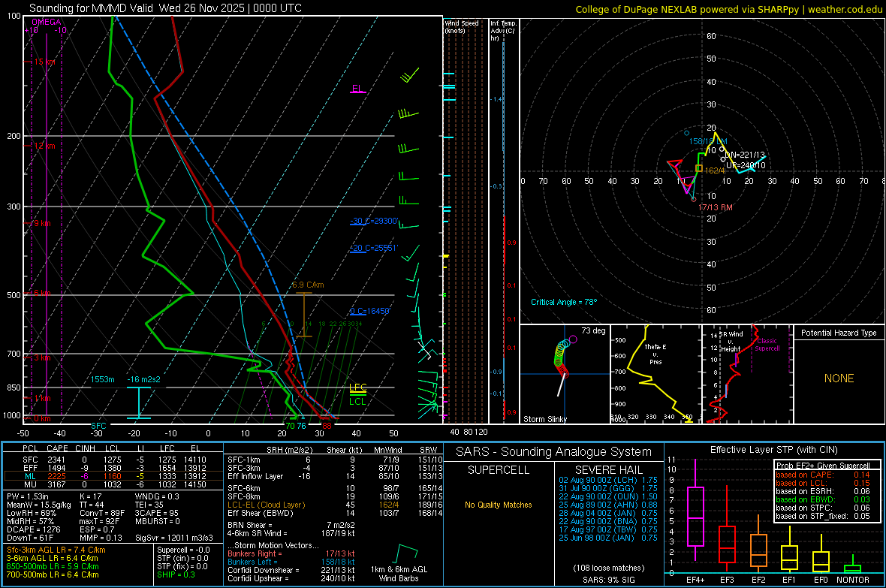Click the "PW = 1.53in" value
This screenshot has height=588, width=886.
point(28,496)
